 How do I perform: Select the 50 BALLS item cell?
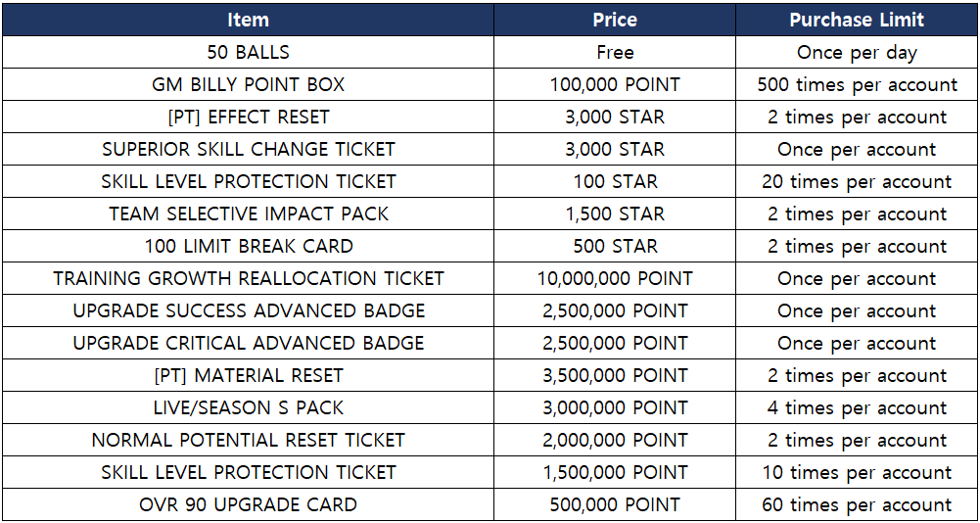248,52
